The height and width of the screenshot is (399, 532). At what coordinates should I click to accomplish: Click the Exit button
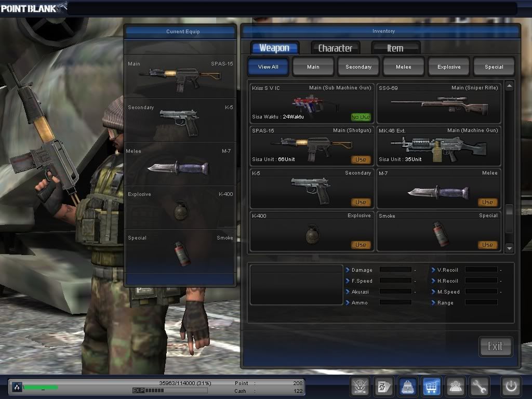pyautogui.click(x=495, y=347)
